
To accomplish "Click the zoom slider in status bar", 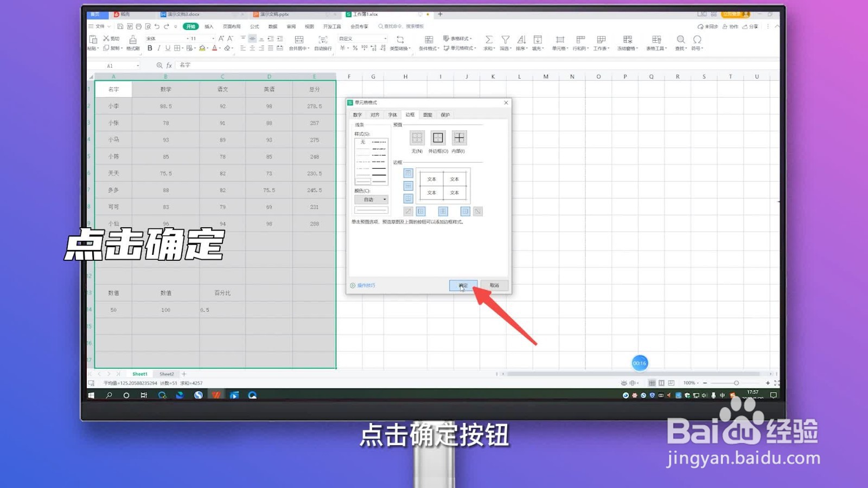I will point(736,383).
